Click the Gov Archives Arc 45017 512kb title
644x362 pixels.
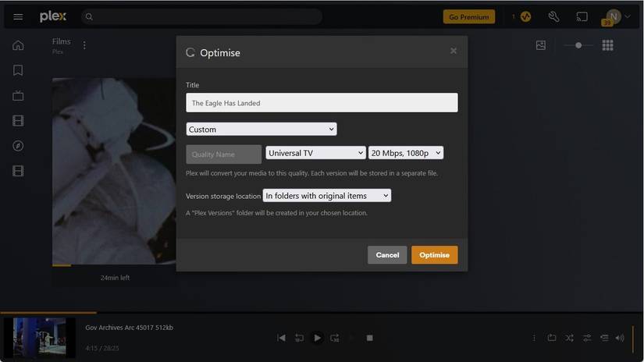[x=129, y=328]
